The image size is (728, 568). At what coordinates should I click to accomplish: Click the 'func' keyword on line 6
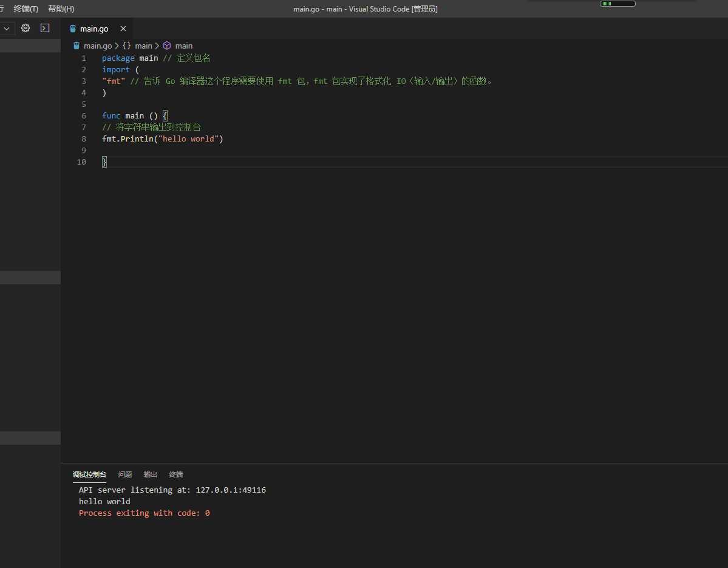[x=111, y=115]
